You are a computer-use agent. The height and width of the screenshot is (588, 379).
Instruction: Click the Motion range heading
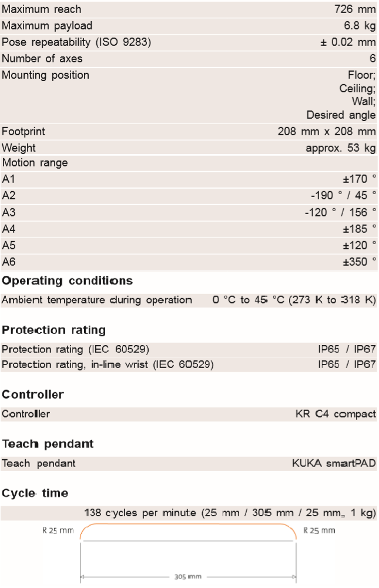click(x=35, y=163)
